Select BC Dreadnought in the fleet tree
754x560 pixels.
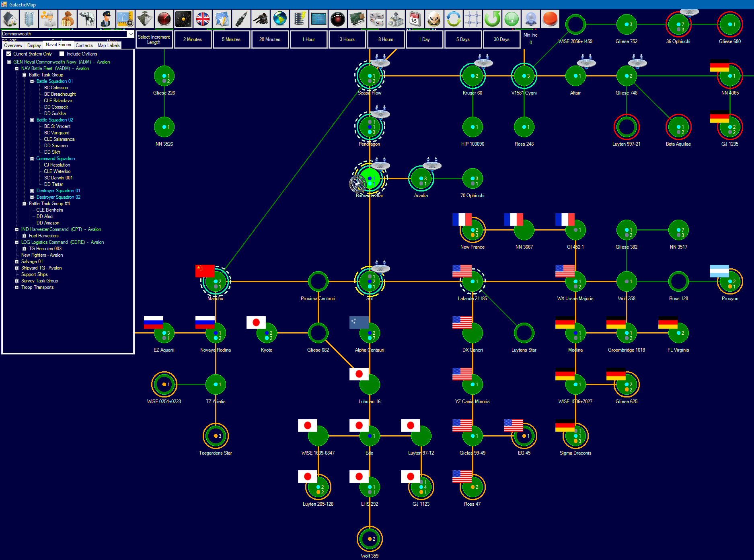click(x=60, y=94)
